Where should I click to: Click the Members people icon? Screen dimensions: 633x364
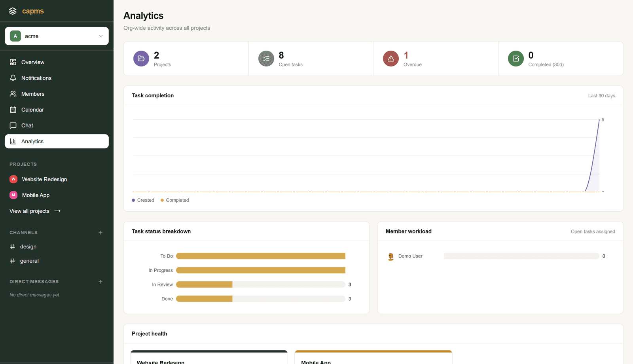tap(13, 94)
